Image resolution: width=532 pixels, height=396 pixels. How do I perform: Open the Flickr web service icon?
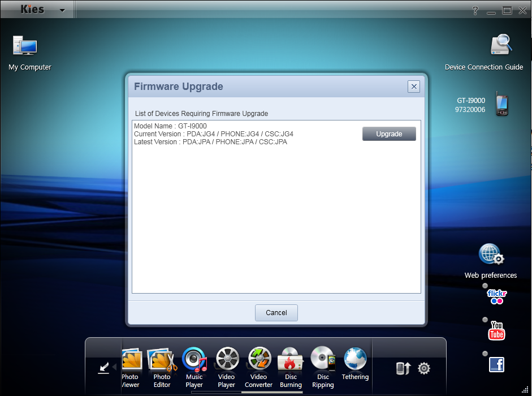[x=497, y=296]
